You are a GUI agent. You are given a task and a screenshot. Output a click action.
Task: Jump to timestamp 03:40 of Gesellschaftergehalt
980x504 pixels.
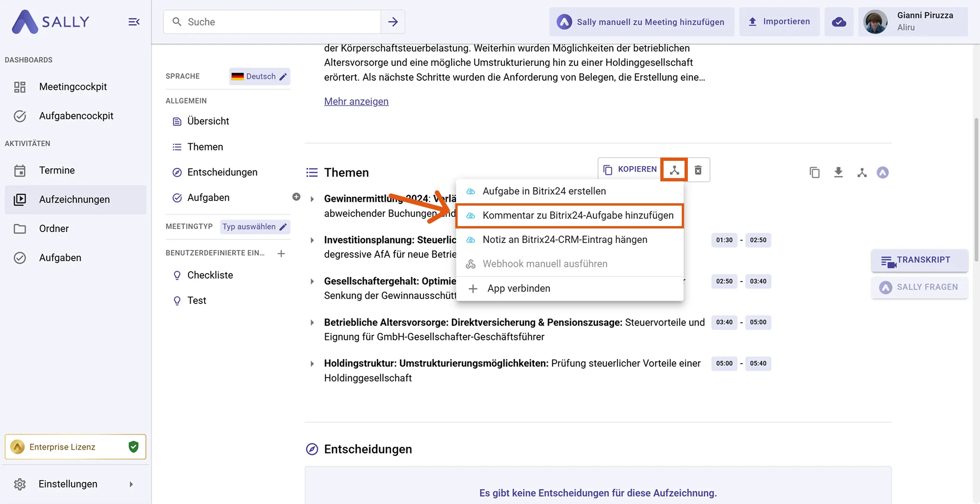click(758, 281)
